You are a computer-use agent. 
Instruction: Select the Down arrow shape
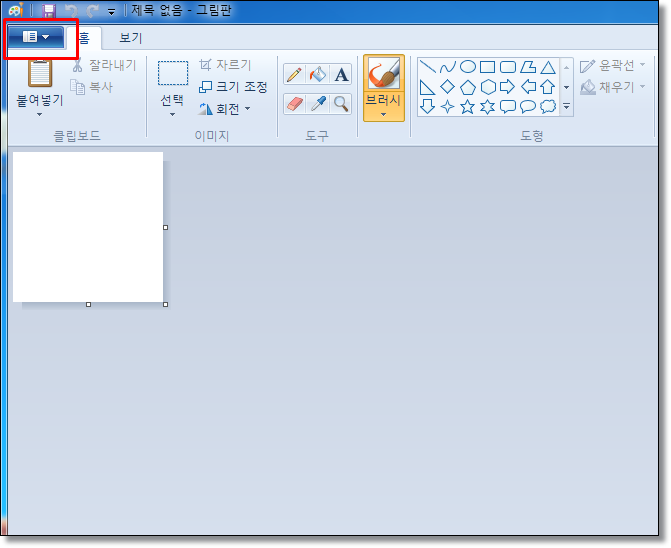[x=427, y=107]
